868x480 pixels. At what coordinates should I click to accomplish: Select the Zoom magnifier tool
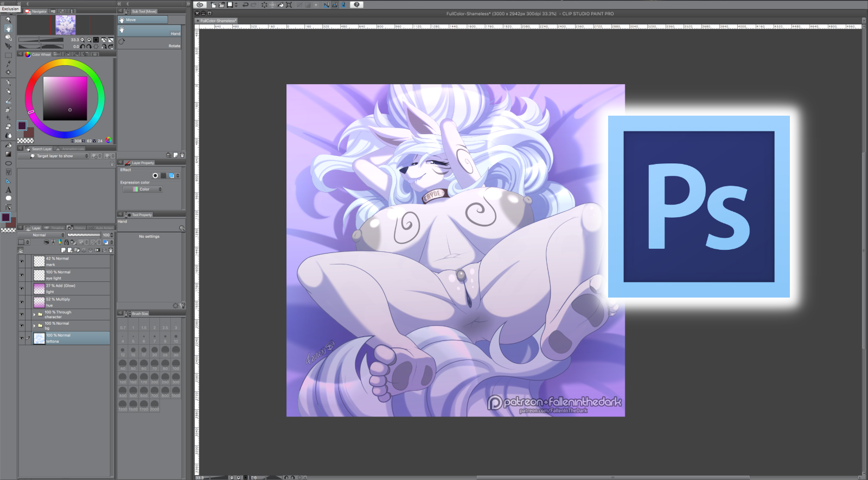[x=8, y=20]
